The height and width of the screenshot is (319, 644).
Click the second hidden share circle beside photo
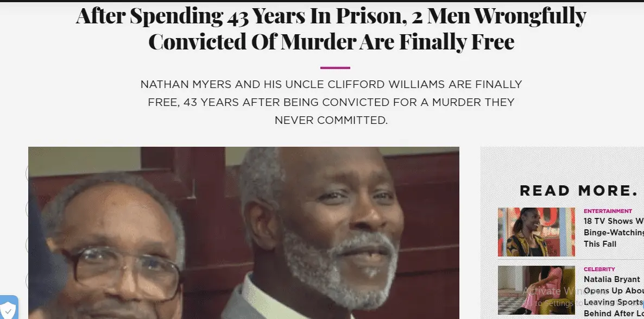[x=27, y=209]
